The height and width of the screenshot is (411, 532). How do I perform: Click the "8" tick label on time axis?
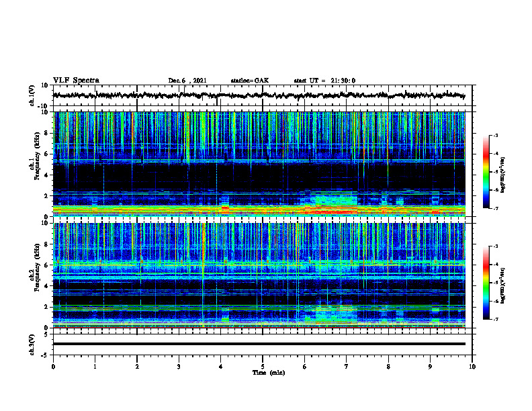pyautogui.click(x=388, y=367)
